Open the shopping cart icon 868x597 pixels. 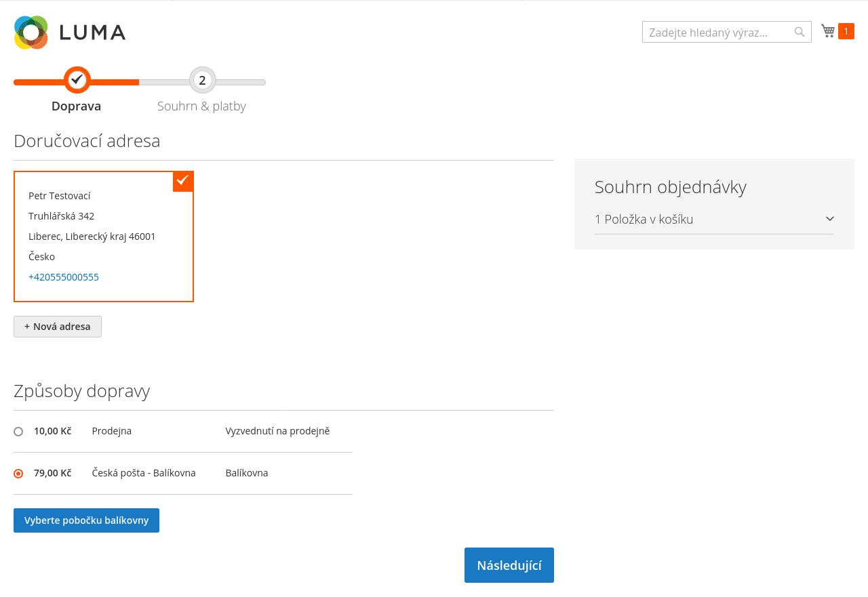(828, 30)
